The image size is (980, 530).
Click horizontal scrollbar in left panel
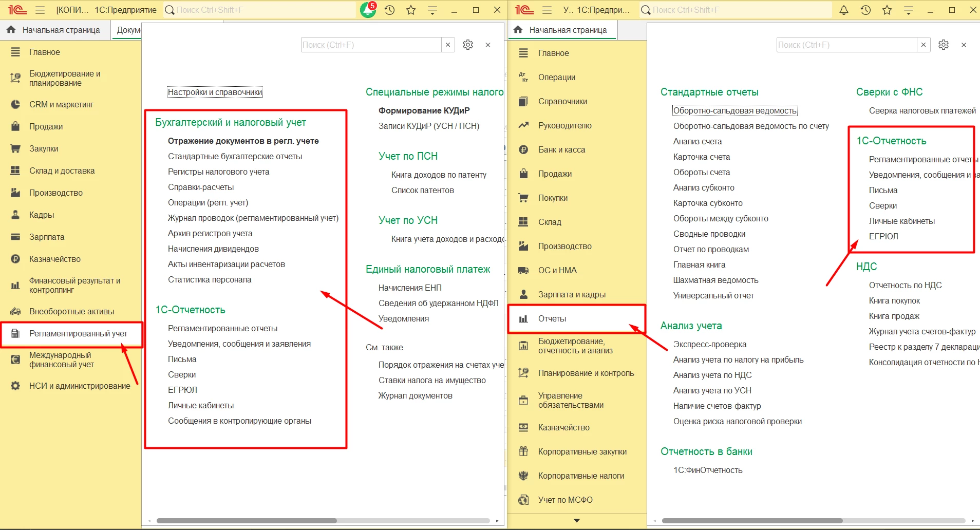tap(247, 521)
